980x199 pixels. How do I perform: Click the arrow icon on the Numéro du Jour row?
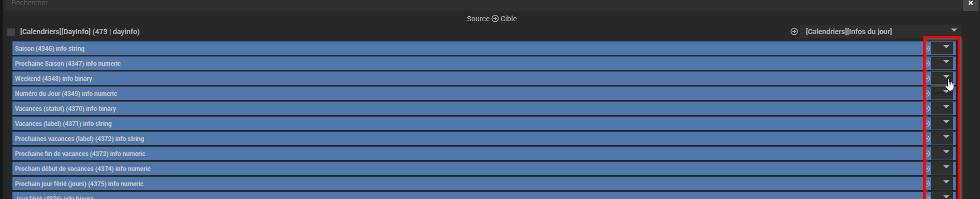click(927, 93)
